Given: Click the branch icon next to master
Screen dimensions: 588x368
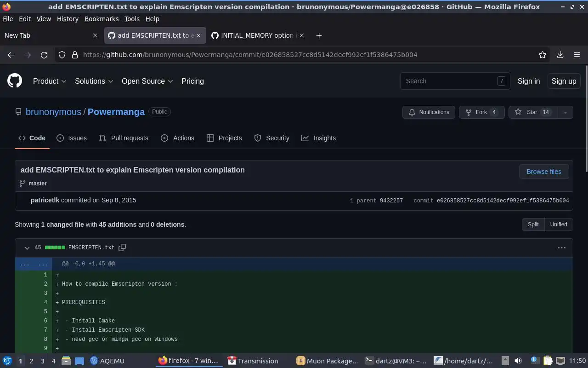Looking at the screenshot, I should click(x=23, y=184).
